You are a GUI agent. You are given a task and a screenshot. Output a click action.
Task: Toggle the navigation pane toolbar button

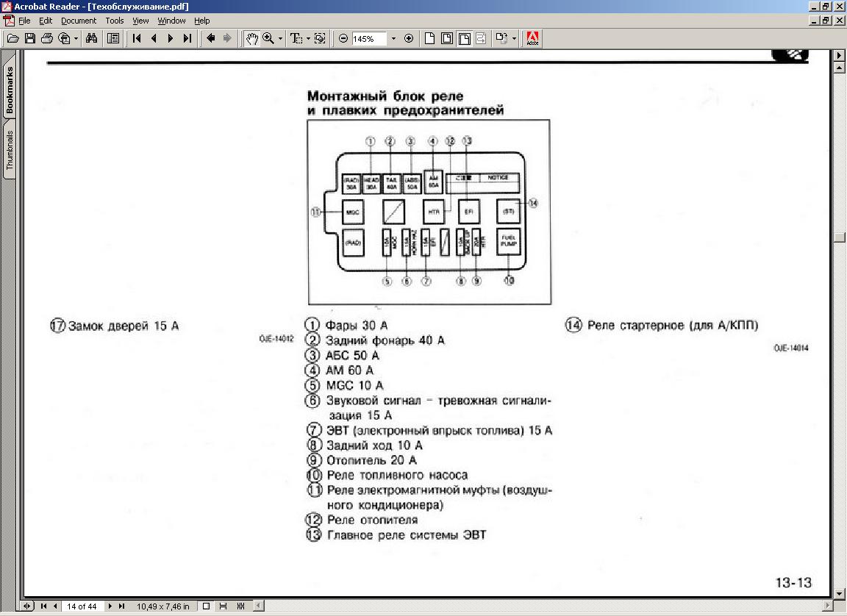[x=113, y=38]
